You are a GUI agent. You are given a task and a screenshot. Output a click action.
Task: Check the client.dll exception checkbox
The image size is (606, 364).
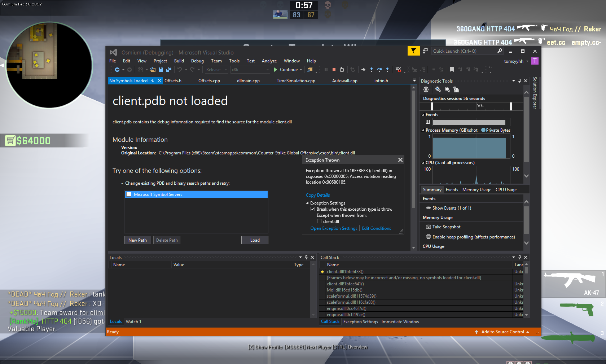[319, 222]
